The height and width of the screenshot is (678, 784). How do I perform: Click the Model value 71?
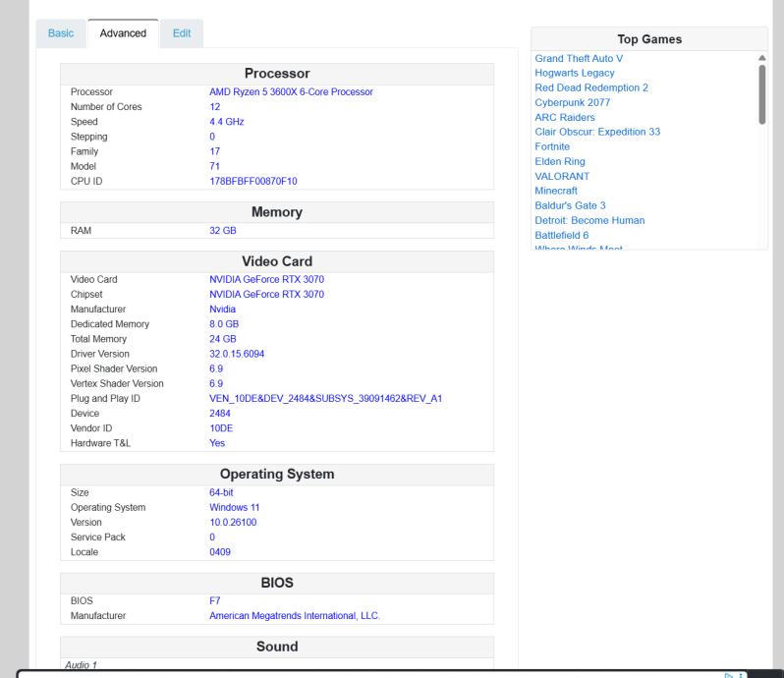(x=214, y=166)
